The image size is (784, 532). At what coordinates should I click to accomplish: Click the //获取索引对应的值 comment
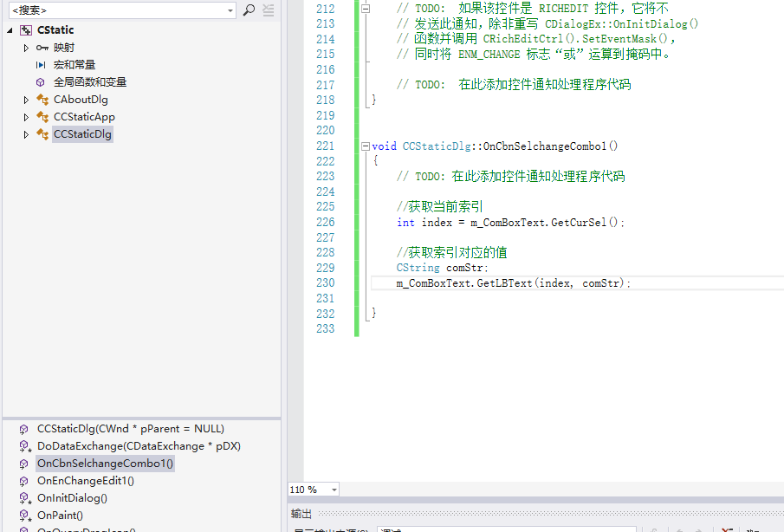click(451, 252)
